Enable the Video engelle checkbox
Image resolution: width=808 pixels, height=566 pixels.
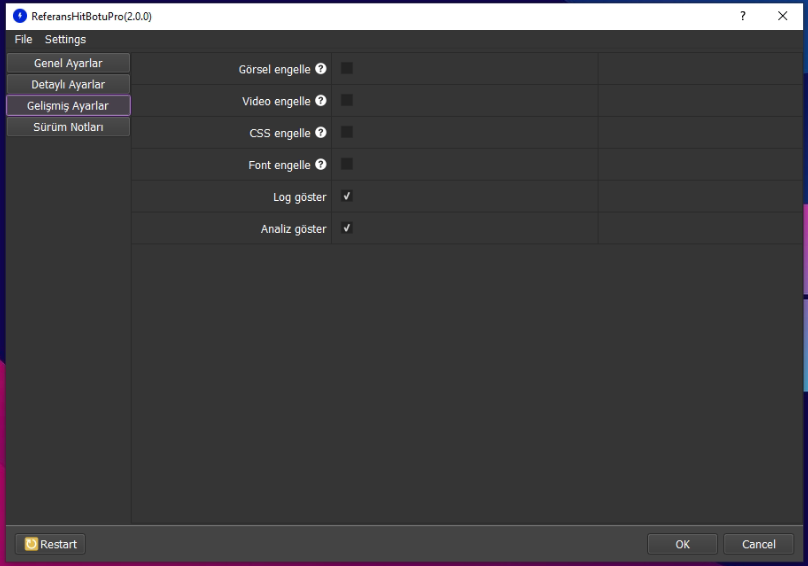pyautogui.click(x=347, y=101)
